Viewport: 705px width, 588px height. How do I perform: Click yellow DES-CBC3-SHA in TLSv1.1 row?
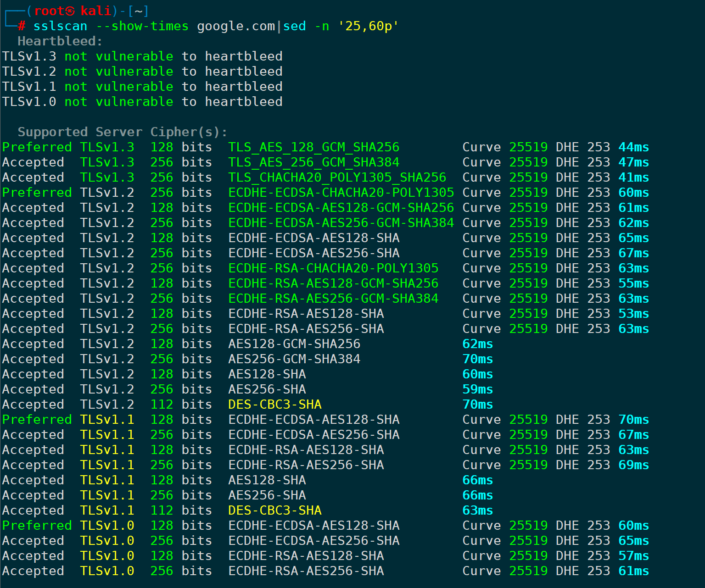point(275,510)
